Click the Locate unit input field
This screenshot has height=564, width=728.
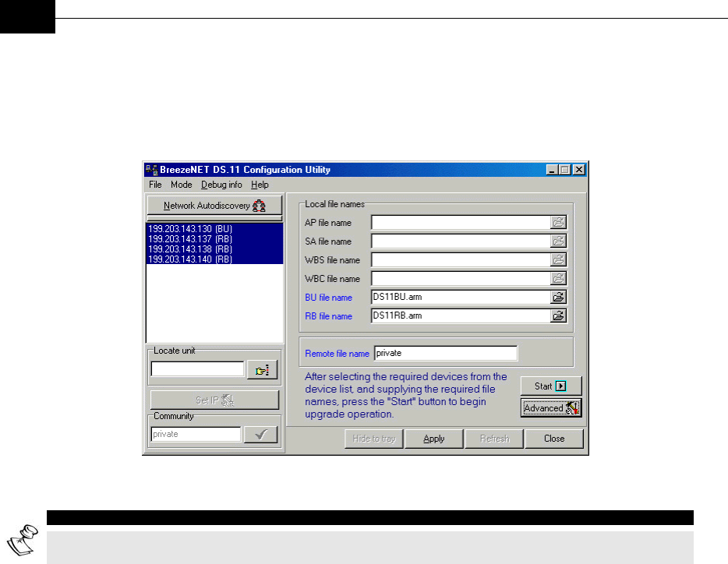click(197, 369)
